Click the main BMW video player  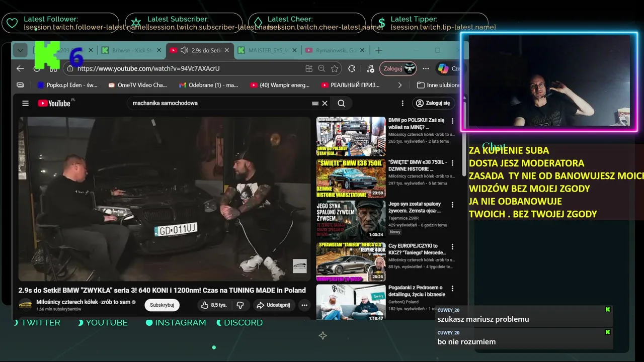[165, 199]
